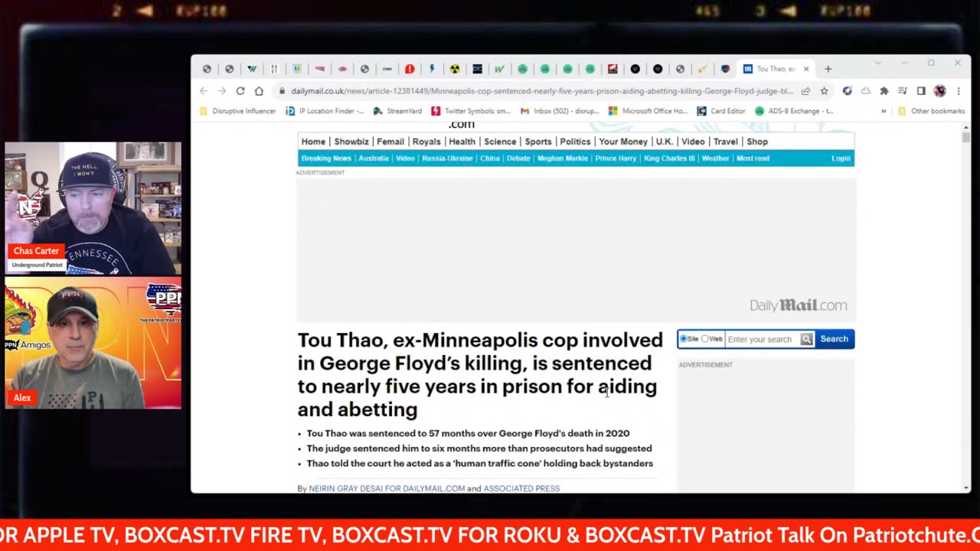
Task: Select the Web search radio button
Action: click(x=705, y=339)
